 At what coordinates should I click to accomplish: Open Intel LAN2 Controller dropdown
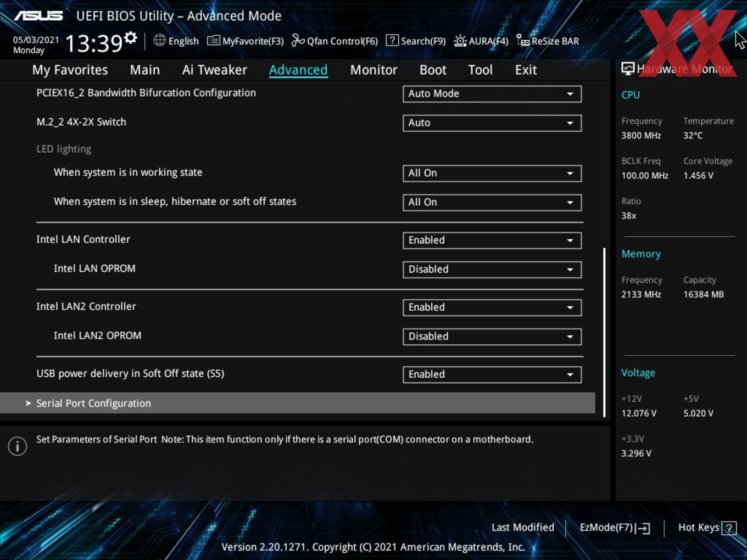(x=492, y=307)
